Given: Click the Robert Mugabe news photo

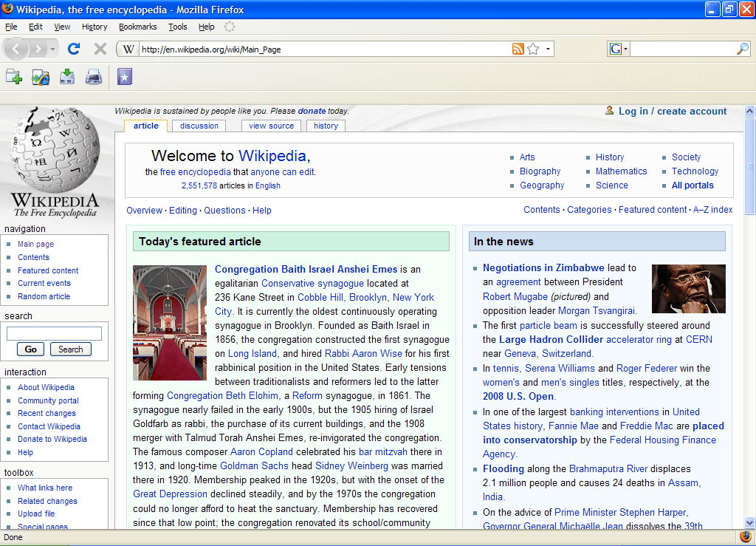Looking at the screenshot, I should tap(689, 289).
